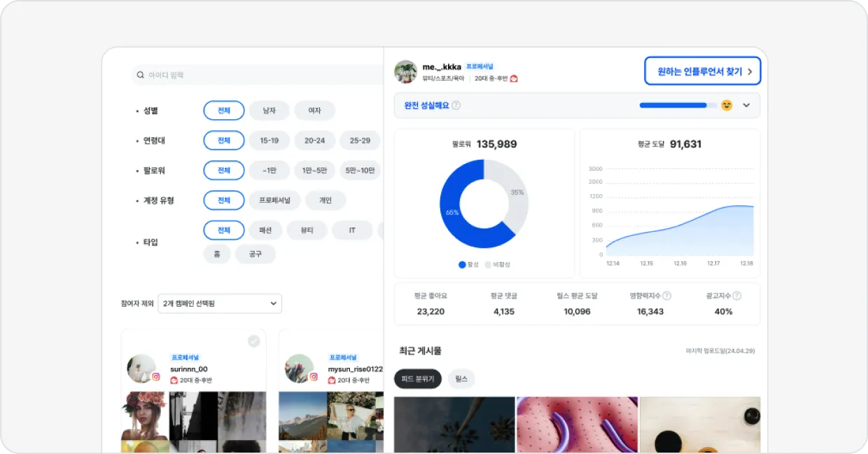The width and height of the screenshot is (868, 454).
Task: Click the 마지막 업로드일(24.04.29) text
Action: click(721, 351)
